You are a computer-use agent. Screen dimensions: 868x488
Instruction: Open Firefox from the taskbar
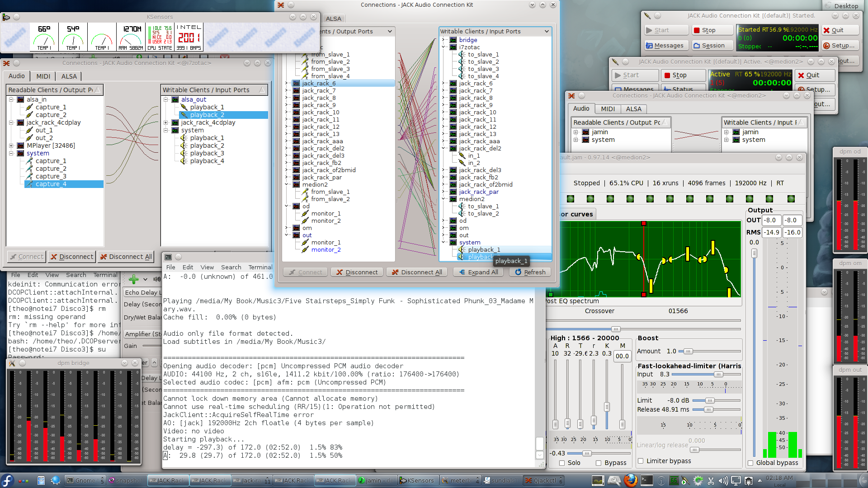(x=630, y=480)
